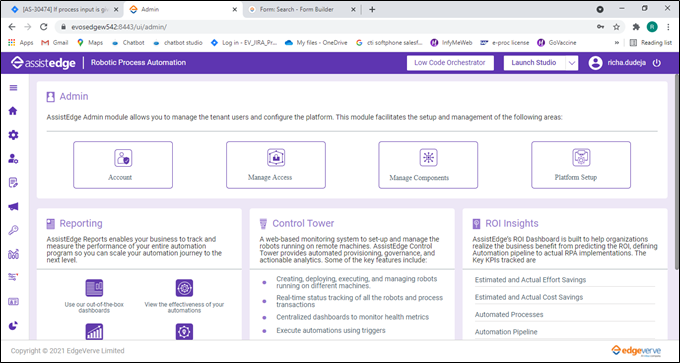This screenshot has height=363, width=680.
Task: Click the page vertical scrollbar
Action: pos(676,173)
